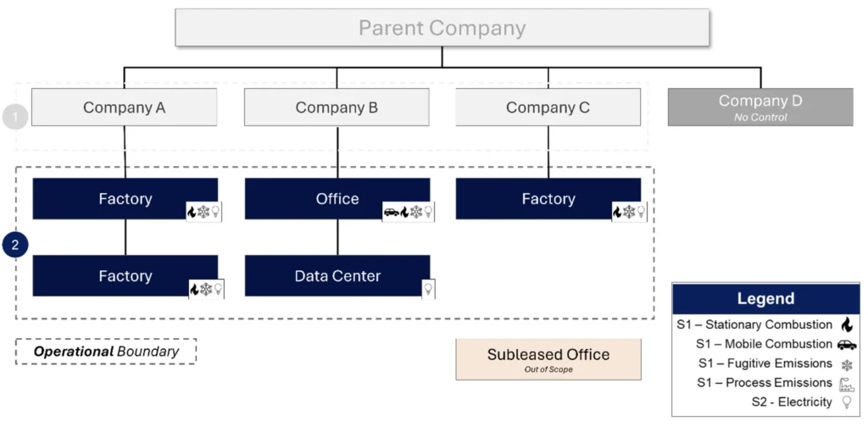Click the light bulb electricity legend icon
This screenshot has height=427, width=868.
pyautogui.click(x=847, y=402)
